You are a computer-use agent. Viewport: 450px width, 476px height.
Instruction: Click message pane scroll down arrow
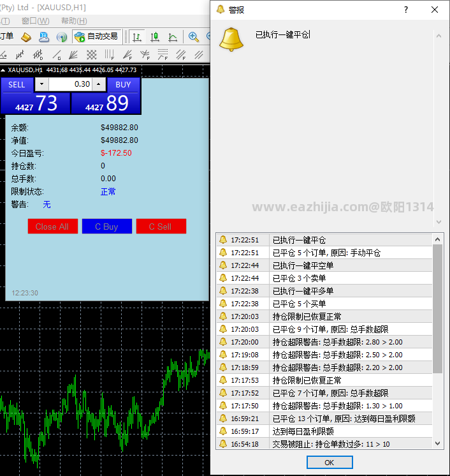439,222
